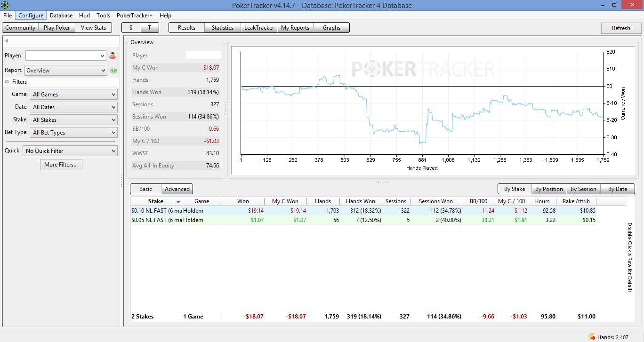Collapse the Filters section
This screenshot has height=342, width=644.
[7, 82]
